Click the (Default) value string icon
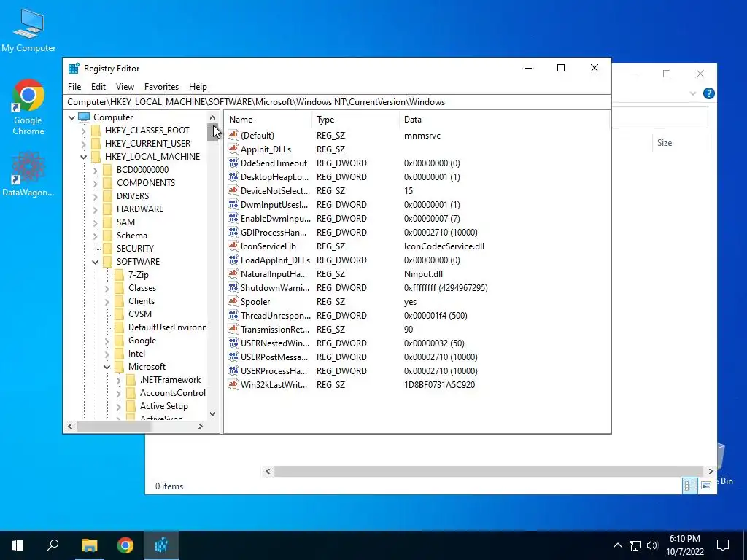The width and height of the screenshot is (747, 560). 233,135
